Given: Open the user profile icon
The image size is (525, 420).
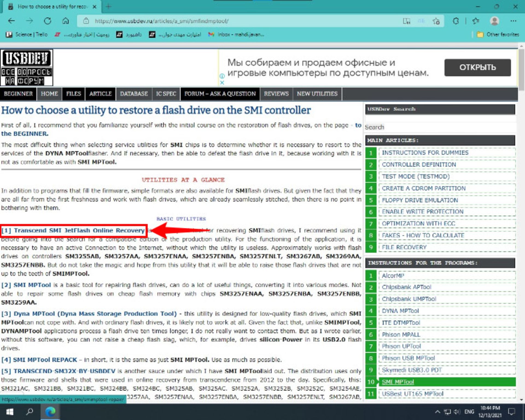Looking at the screenshot, I should coord(494,21).
